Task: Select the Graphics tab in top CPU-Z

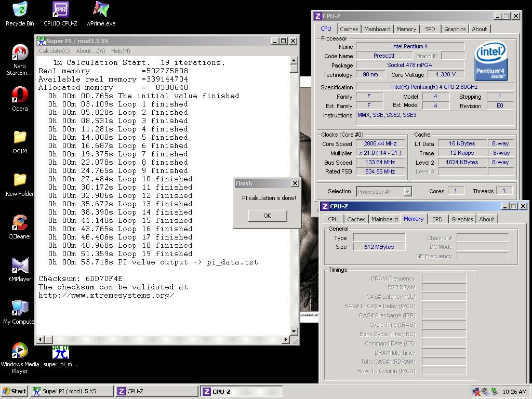Action: click(x=455, y=29)
